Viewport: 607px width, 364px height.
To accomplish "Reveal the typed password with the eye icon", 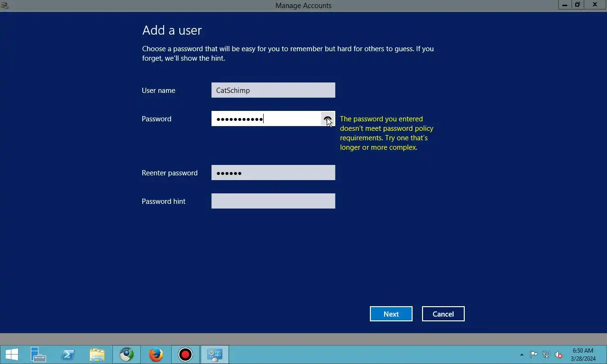I will (x=328, y=119).
